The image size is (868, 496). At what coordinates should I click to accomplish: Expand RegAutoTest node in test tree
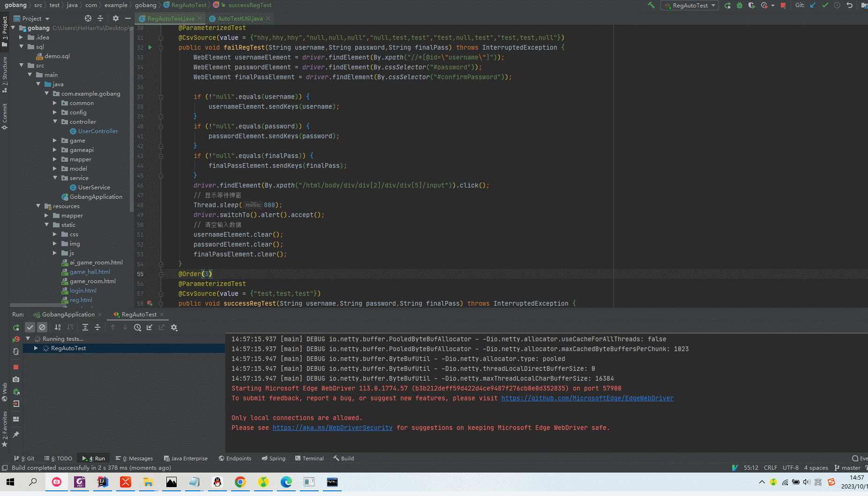(x=36, y=348)
